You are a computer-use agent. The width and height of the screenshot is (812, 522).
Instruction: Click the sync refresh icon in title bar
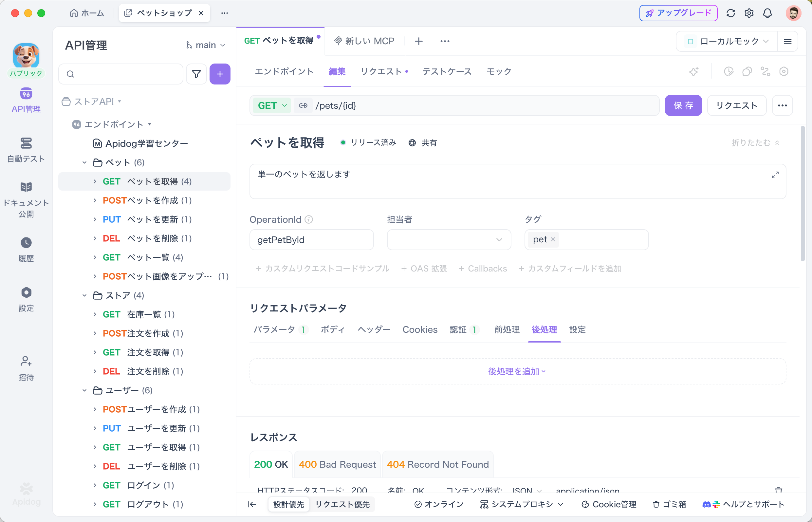[731, 13]
